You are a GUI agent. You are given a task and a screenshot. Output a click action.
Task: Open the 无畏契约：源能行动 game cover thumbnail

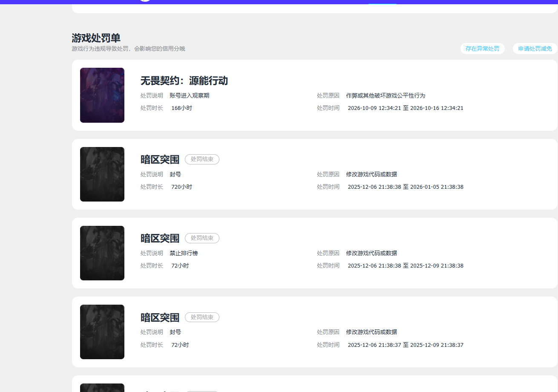coord(102,95)
